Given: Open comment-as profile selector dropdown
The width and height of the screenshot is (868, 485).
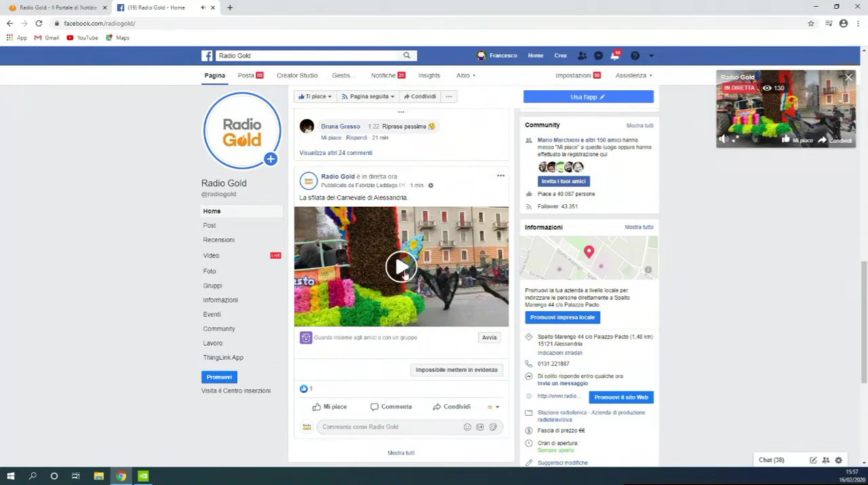Looking at the screenshot, I should (493, 407).
